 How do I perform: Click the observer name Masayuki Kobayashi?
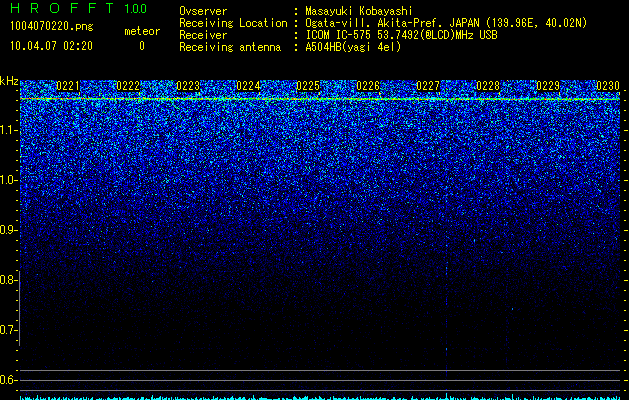359,11
